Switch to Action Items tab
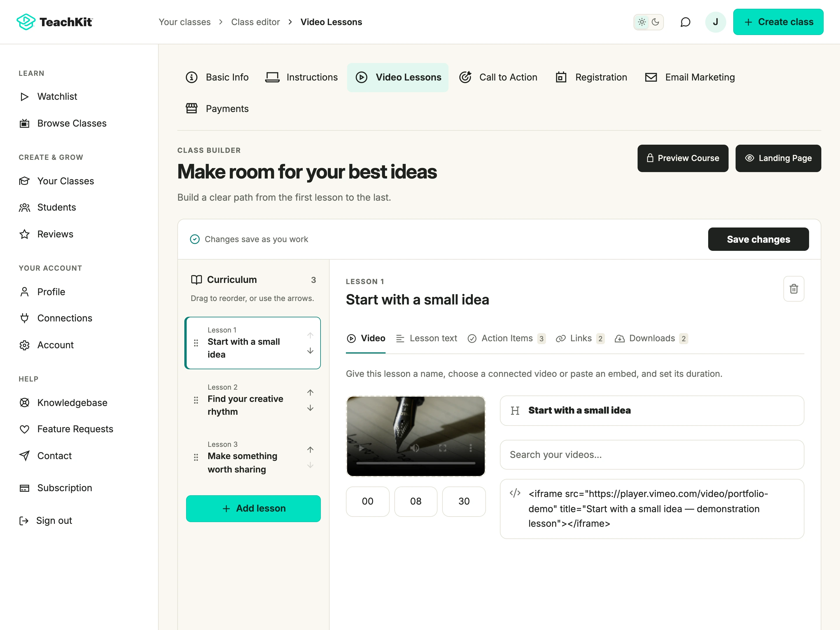 pyautogui.click(x=507, y=338)
